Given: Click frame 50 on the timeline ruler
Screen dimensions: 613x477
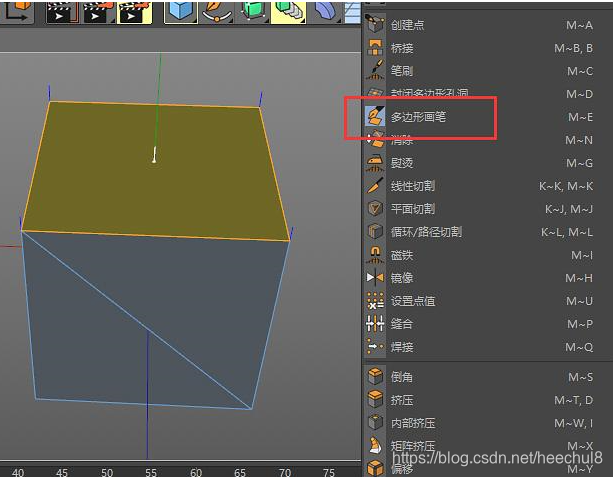Looking at the screenshot, I should (106, 472).
